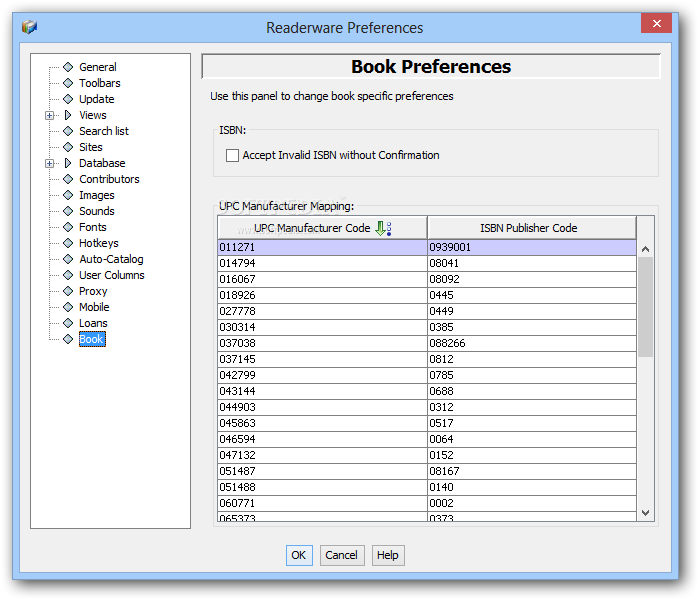Viewport: 699px width, 600px height.
Task: Close the Readerware Preferences dialog
Action: point(656,23)
